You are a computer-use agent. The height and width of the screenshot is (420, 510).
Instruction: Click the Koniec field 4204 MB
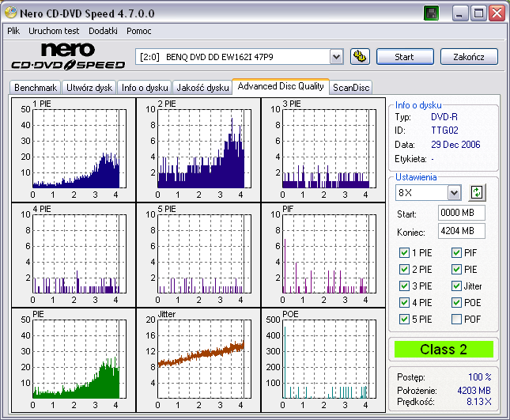(462, 231)
